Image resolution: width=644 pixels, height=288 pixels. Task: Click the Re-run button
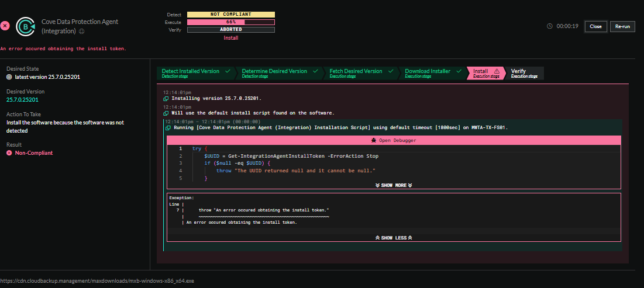pos(622,26)
